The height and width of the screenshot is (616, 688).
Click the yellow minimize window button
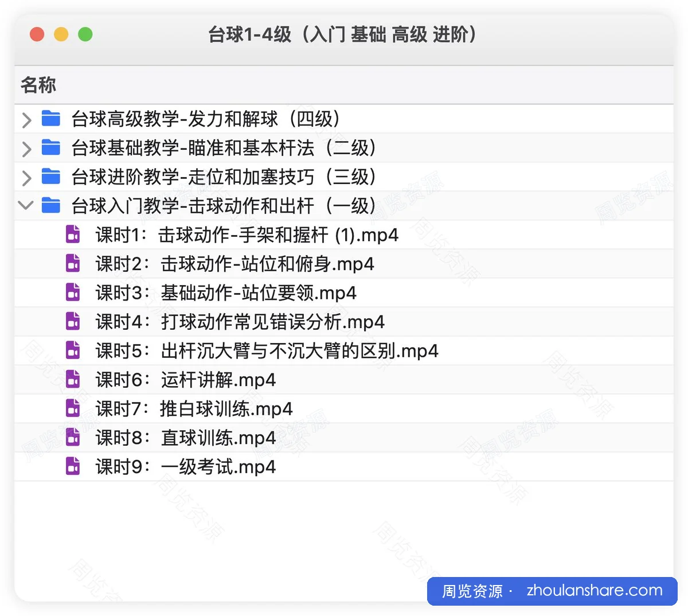pos(61,34)
